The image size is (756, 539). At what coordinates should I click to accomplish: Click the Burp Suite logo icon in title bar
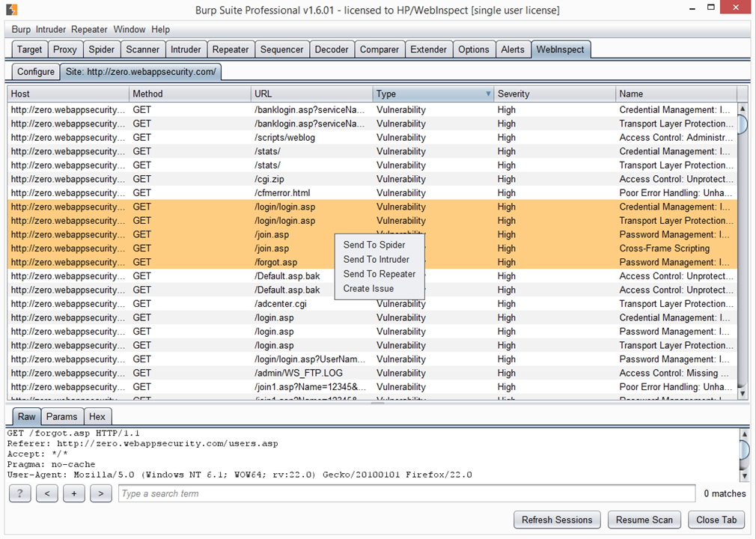[12, 10]
